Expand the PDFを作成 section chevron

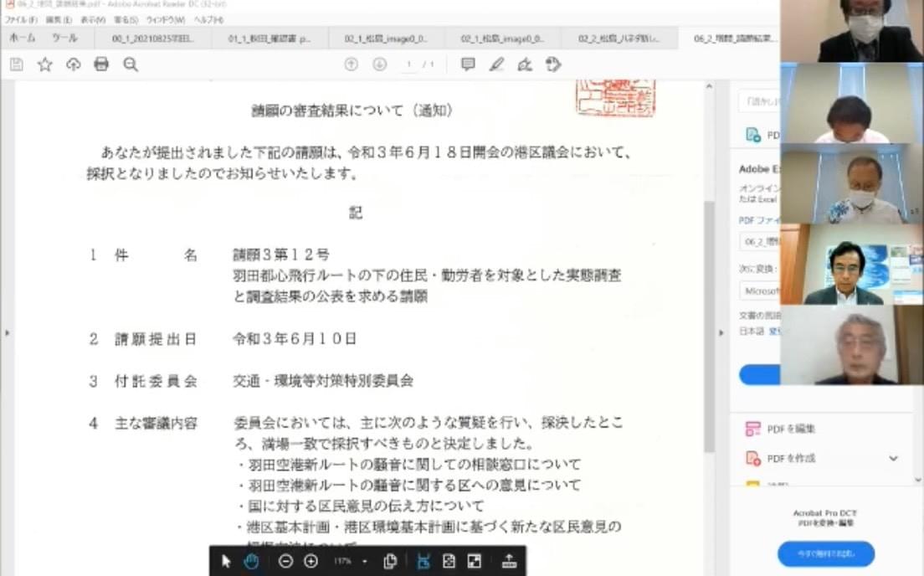click(893, 459)
